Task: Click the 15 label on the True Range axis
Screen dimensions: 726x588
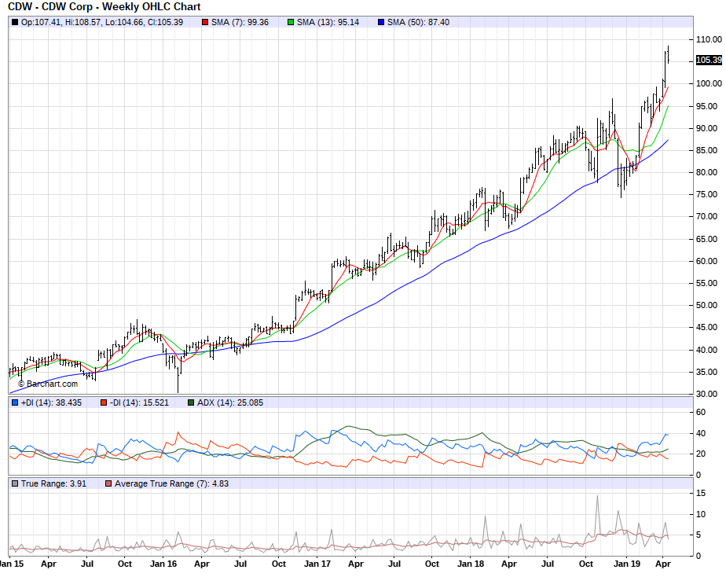Action: point(701,494)
